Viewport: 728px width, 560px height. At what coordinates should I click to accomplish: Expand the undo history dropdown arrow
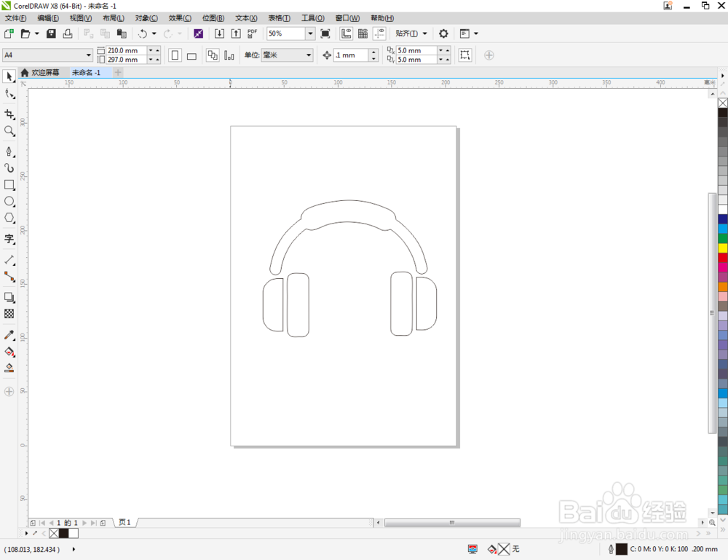point(154,33)
